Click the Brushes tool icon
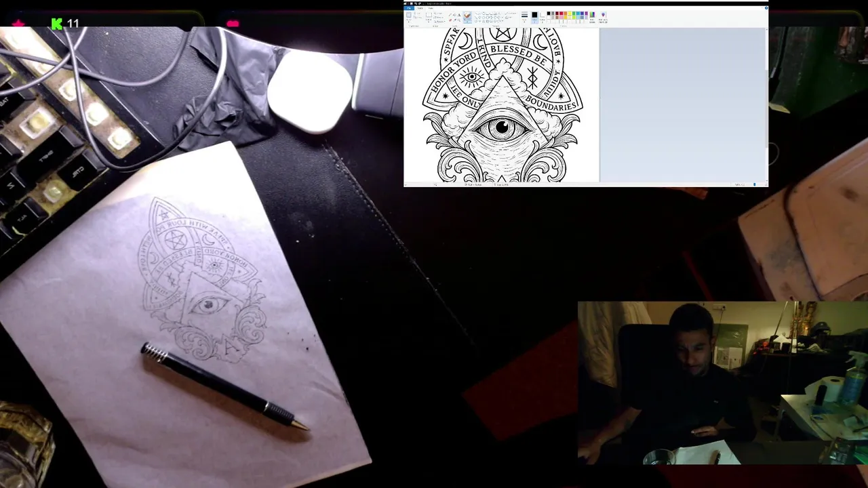The image size is (868, 488). click(x=467, y=15)
